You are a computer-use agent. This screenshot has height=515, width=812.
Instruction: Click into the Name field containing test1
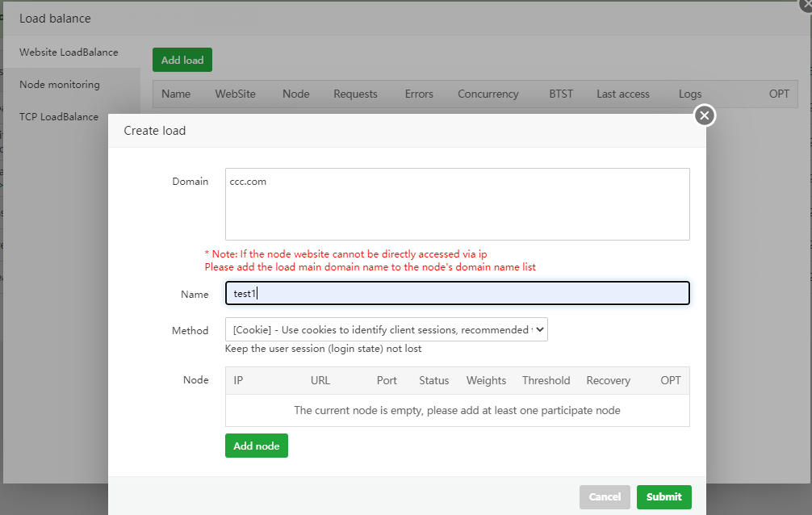[457, 294]
